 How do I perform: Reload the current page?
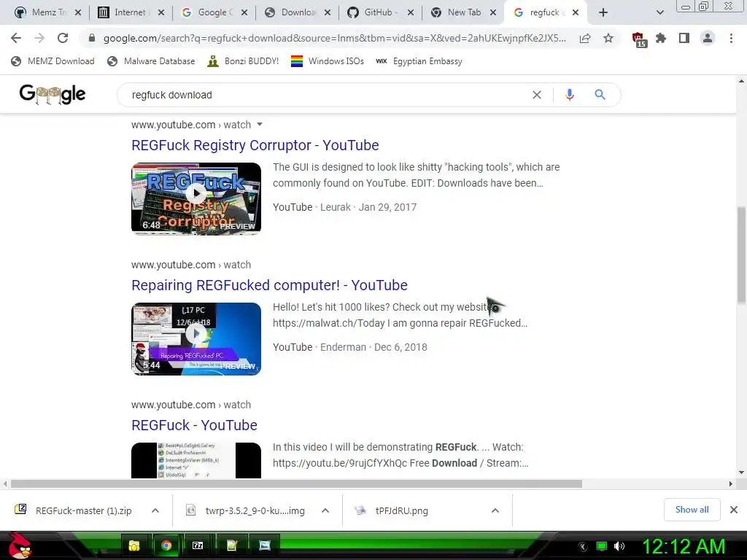63,38
